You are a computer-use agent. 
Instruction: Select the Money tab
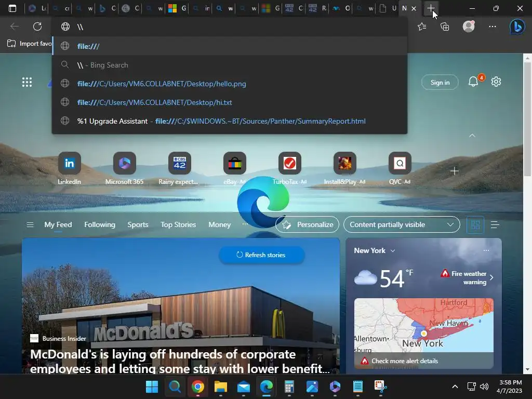click(x=220, y=224)
